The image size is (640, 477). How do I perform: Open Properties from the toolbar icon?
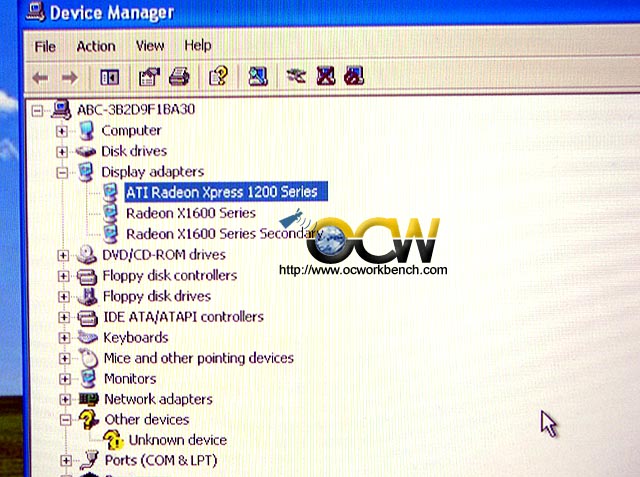tap(149, 76)
